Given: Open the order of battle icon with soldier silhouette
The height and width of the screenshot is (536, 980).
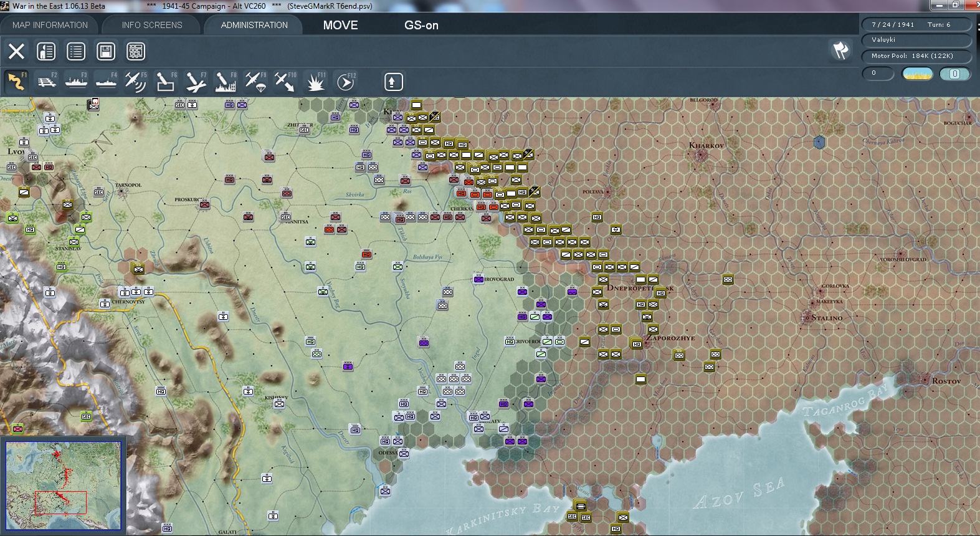Looking at the screenshot, I should [46, 51].
